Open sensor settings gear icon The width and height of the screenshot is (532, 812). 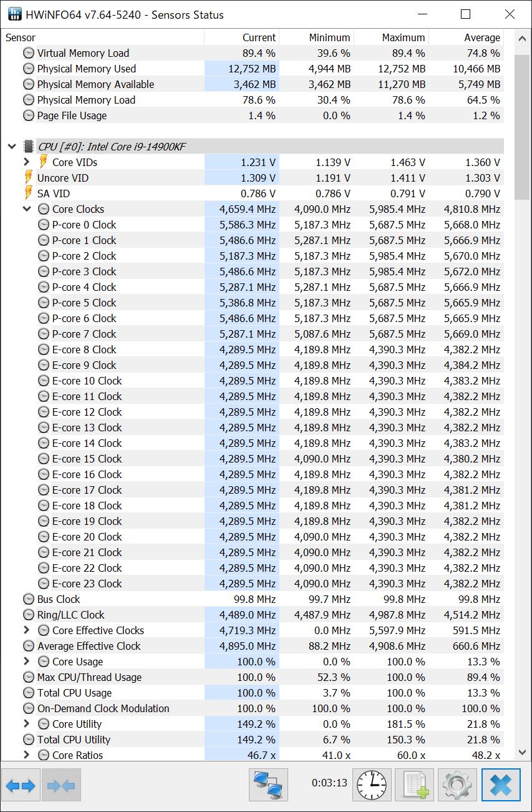(x=457, y=785)
